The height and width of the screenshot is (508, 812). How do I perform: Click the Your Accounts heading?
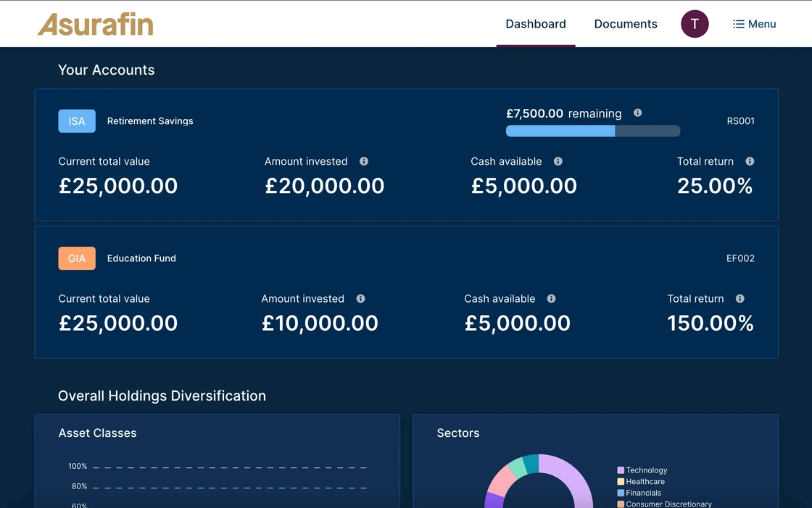pyautogui.click(x=106, y=70)
